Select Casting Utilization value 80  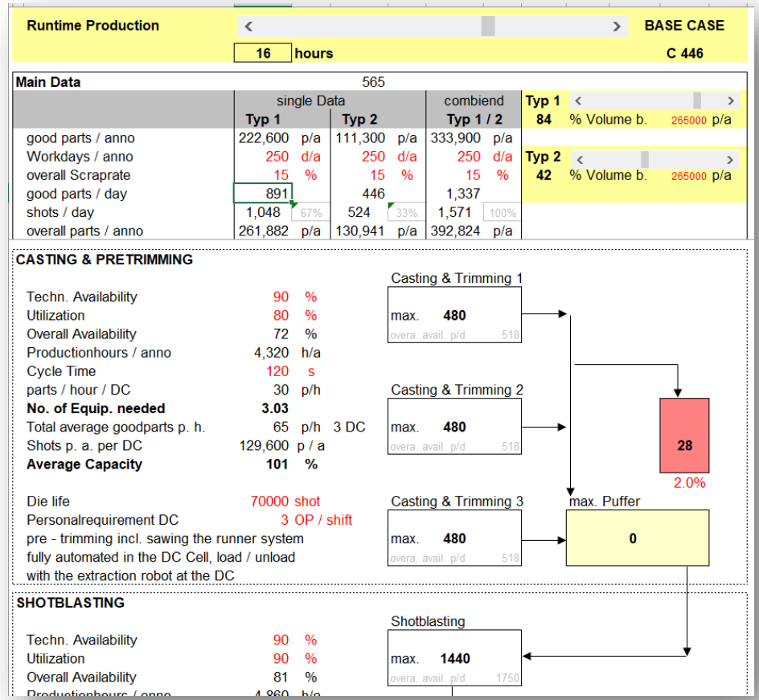click(281, 316)
